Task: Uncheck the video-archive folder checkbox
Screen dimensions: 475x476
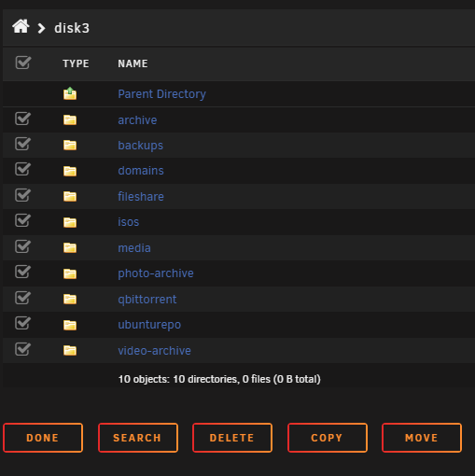Action: [22, 349]
